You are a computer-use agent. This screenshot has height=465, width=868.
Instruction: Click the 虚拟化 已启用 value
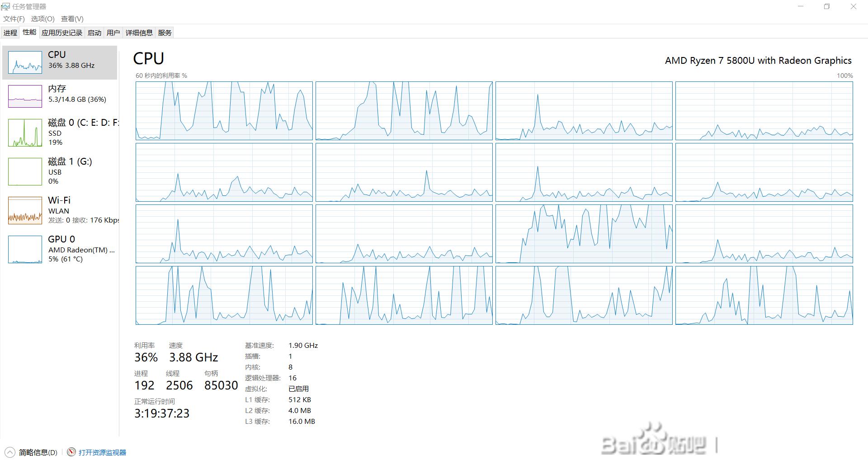coord(298,389)
